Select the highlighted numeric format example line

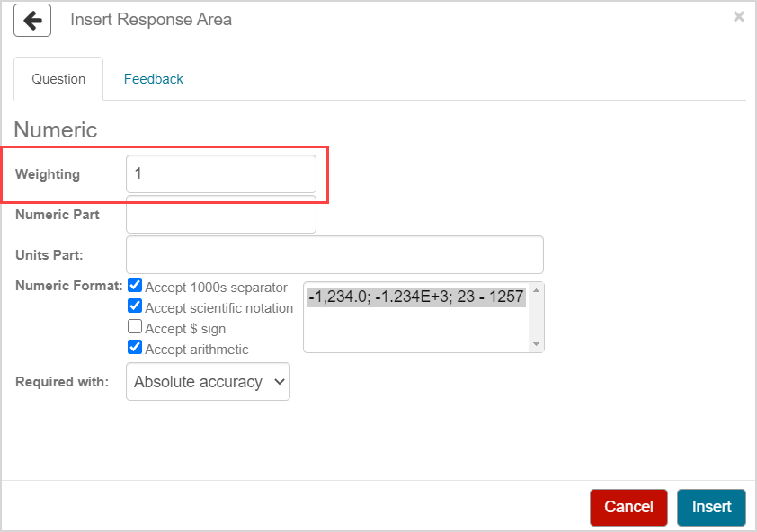[415, 297]
